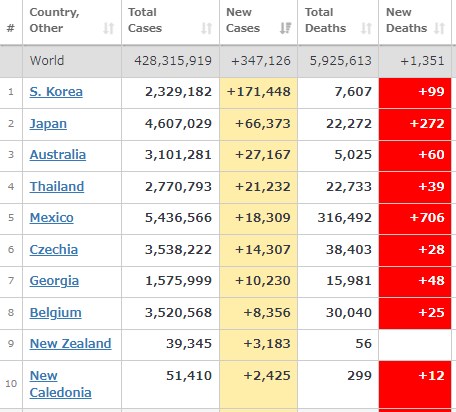
Task: Select Belgium new deaths +25
Action: tap(431, 313)
